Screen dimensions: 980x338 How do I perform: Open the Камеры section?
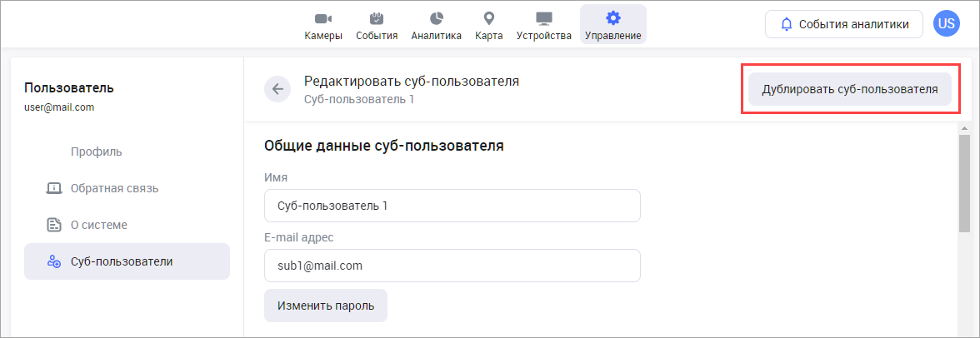(x=322, y=25)
